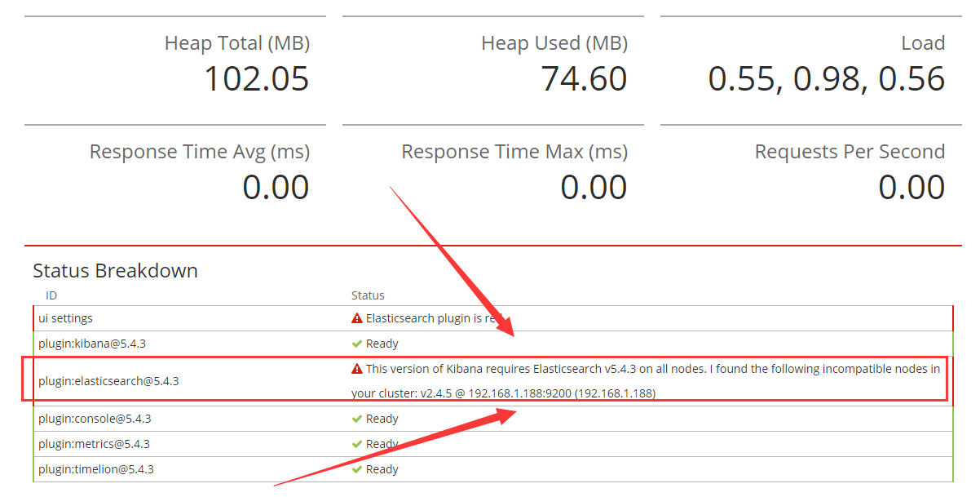Select the "Heap Total (MB)" label
The height and width of the screenshot is (497, 980).
(x=237, y=43)
